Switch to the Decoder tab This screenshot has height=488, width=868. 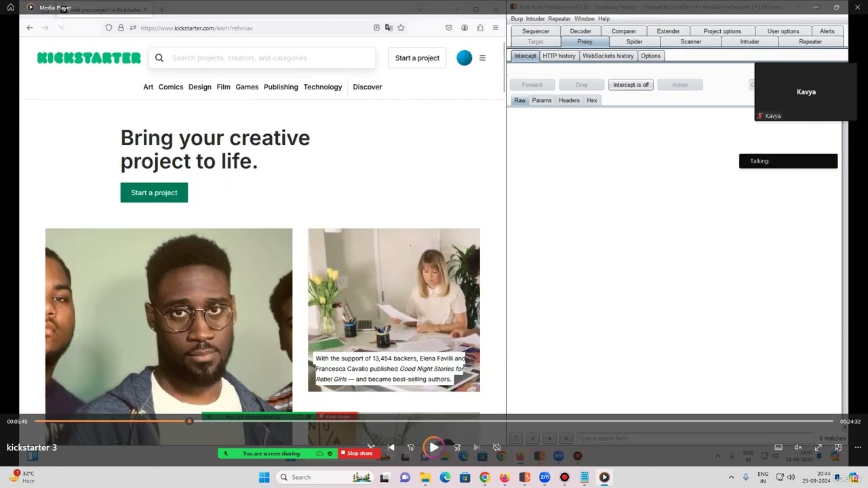coord(580,31)
